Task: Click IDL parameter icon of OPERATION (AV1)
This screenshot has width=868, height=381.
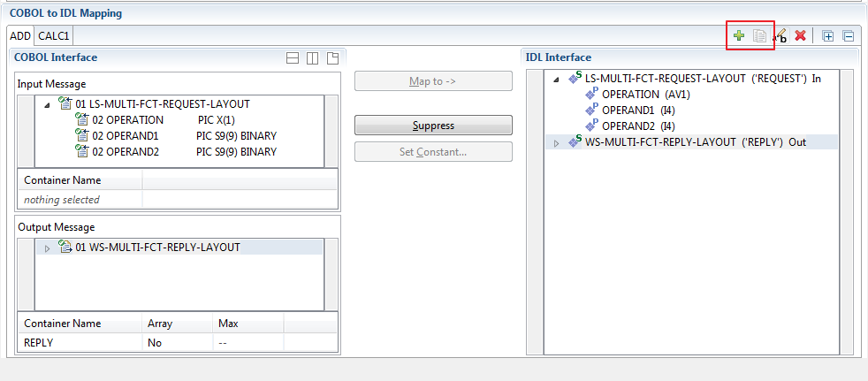Action: point(592,94)
